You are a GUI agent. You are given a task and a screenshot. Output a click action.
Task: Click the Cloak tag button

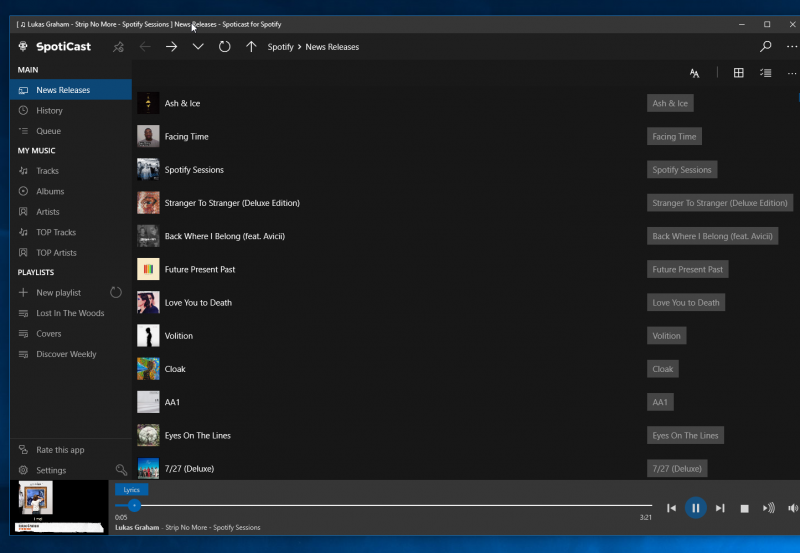[x=662, y=369]
